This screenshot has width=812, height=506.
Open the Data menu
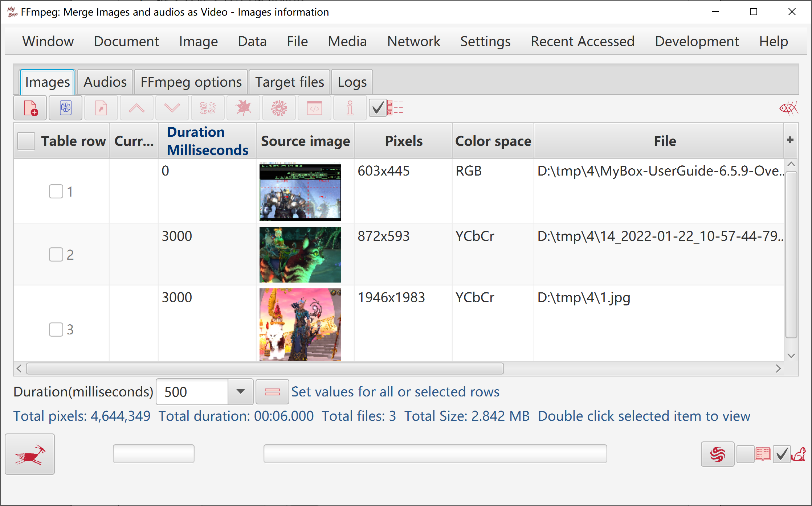[252, 41]
